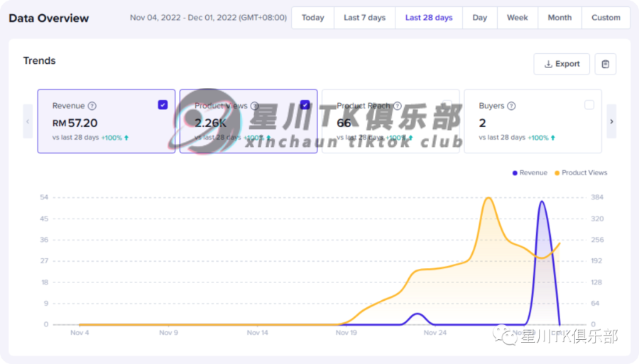The height and width of the screenshot is (364, 639).
Task: Open the Product Views info icon
Action: 255,106
